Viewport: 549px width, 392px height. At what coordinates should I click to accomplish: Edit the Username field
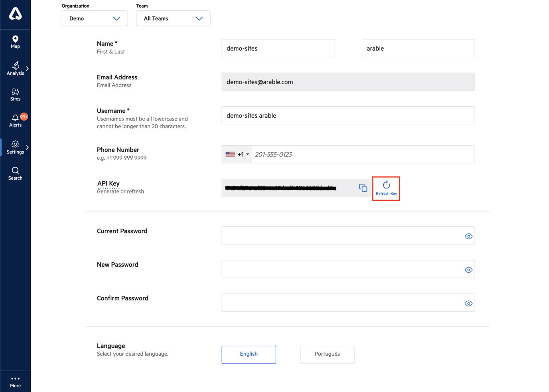(348, 115)
